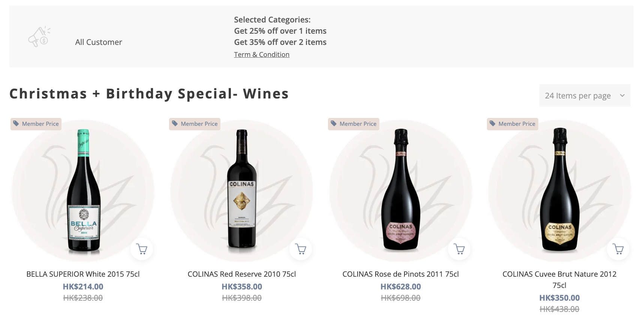Click the COLINAS Brut Nature bottle image
The width and height of the screenshot is (644, 319).
[x=560, y=191]
